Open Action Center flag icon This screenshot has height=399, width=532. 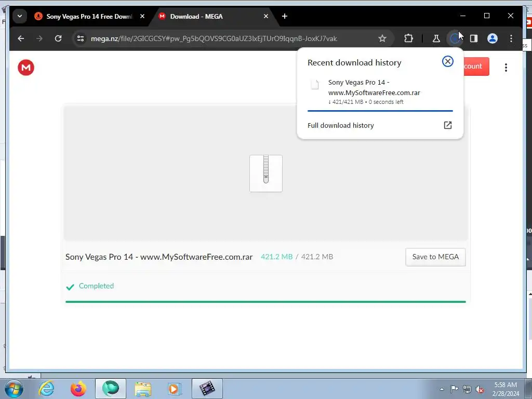click(x=454, y=389)
